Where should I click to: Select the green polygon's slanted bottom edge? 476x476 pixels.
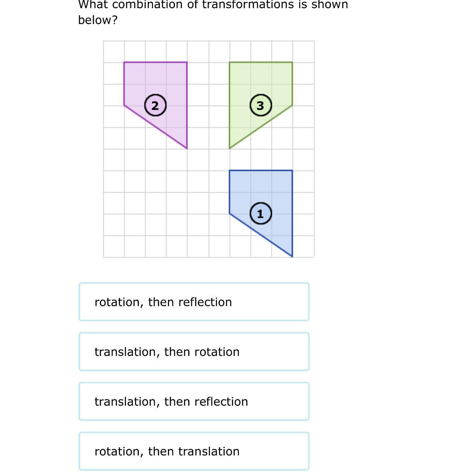tap(261, 127)
